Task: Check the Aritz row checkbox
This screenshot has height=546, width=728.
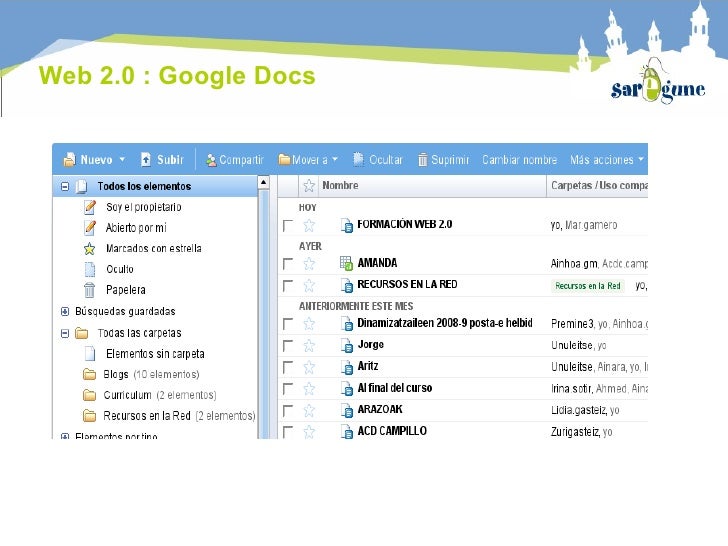Action: tap(288, 367)
